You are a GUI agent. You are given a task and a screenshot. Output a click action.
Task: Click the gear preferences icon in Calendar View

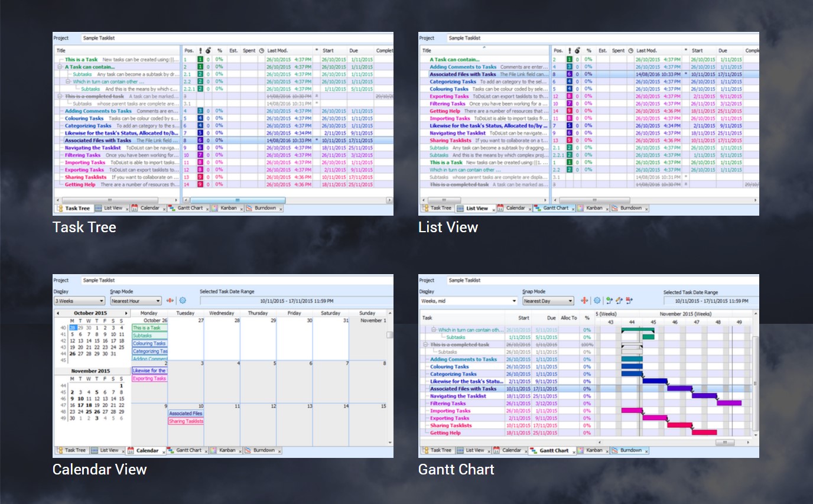[183, 301]
